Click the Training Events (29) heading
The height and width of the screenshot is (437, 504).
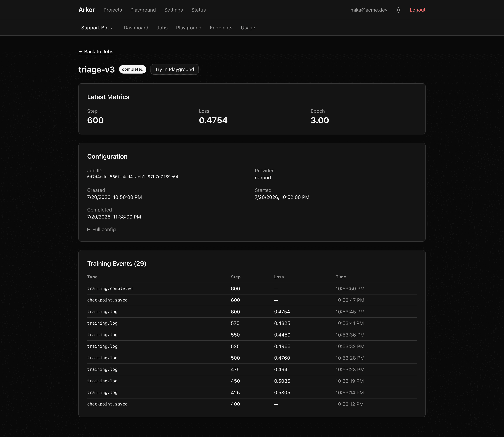117,264
